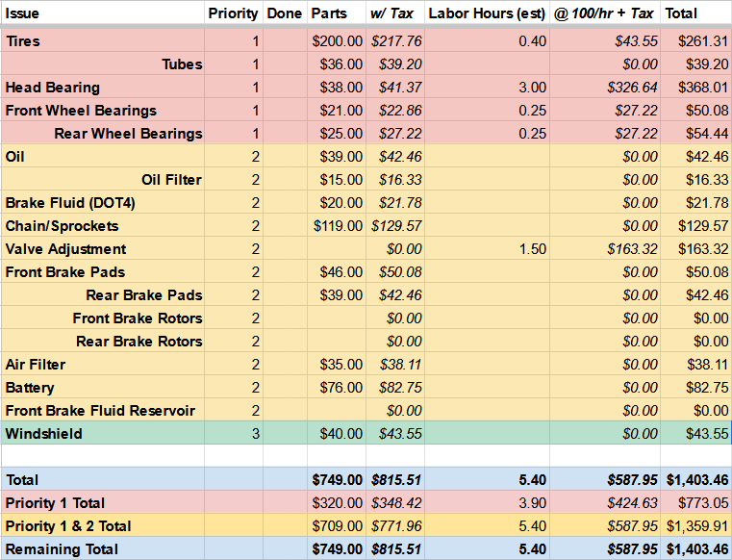The height and width of the screenshot is (560, 732).
Task: Select the grand Total value $1,403.46 in Total row
Action: (x=696, y=479)
